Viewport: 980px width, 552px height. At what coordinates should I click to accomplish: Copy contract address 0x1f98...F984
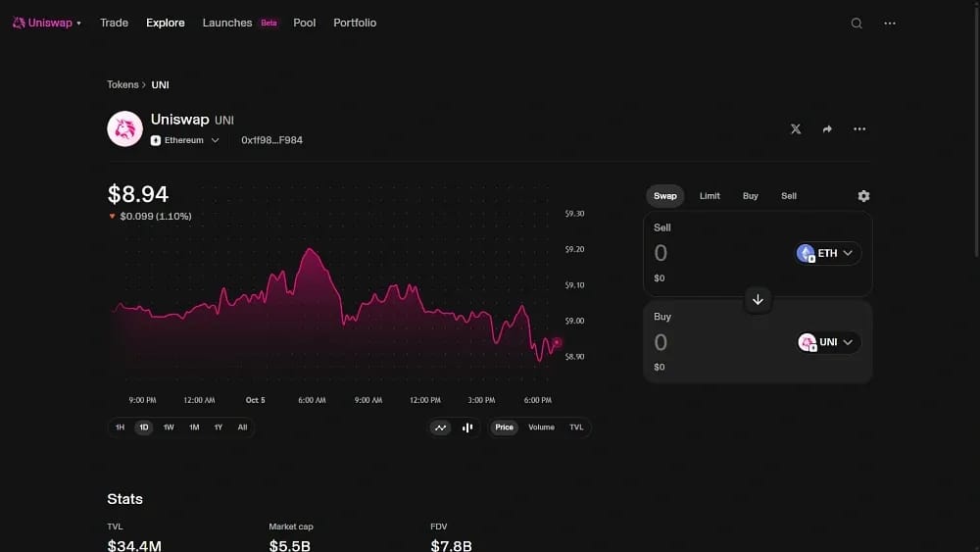[271, 140]
